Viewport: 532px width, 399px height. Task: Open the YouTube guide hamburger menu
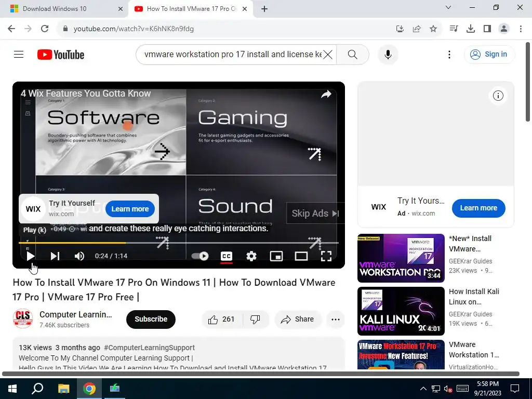[19, 54]
